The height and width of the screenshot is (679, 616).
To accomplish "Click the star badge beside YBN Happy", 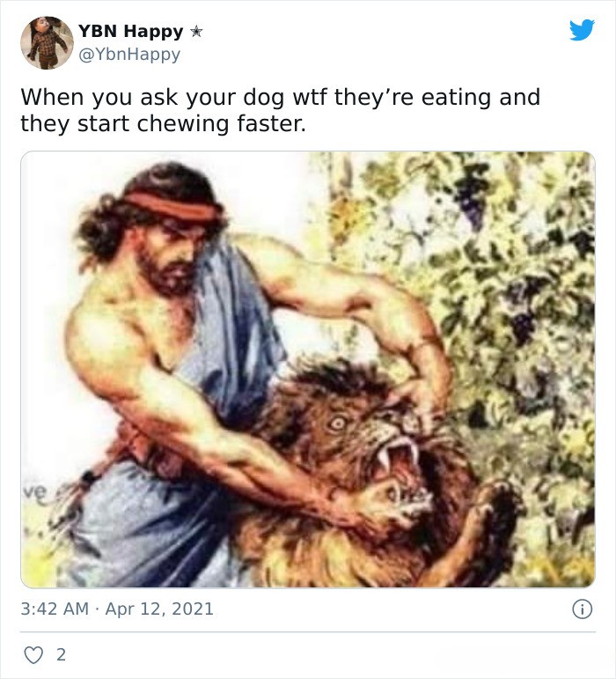I will [196, 31].
